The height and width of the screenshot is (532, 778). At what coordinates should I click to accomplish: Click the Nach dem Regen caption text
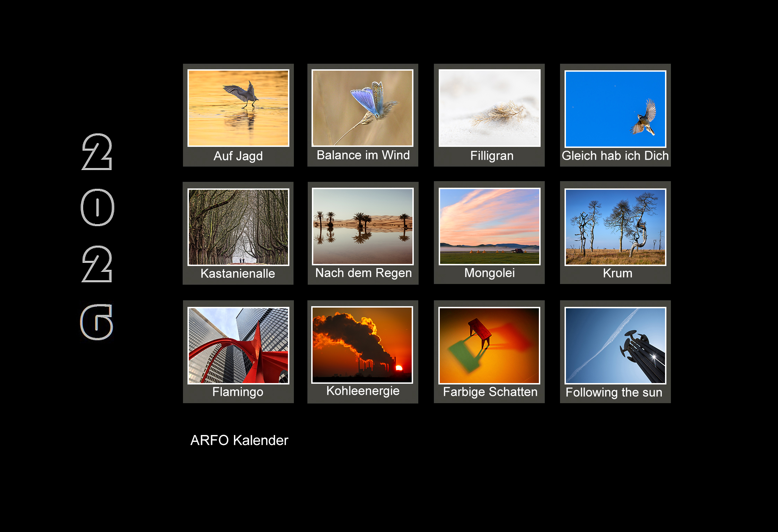coord(363,273)
